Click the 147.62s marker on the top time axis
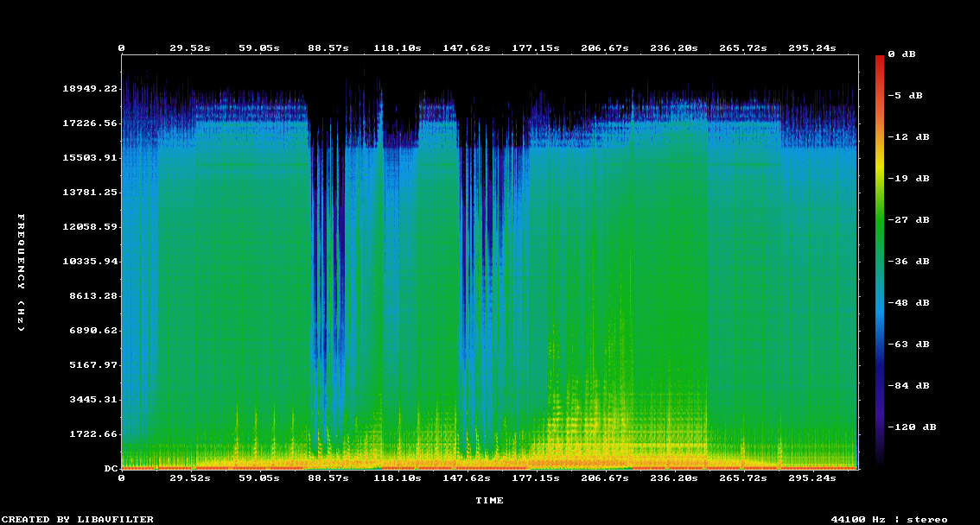This screenshot has width=980, height=525. click(466, 48)
